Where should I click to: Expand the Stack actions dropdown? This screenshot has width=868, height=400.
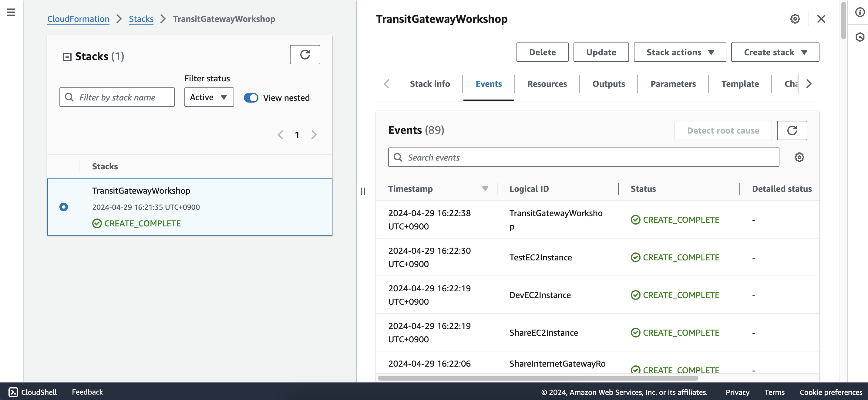pyautogui.click(x=680, y=52)
